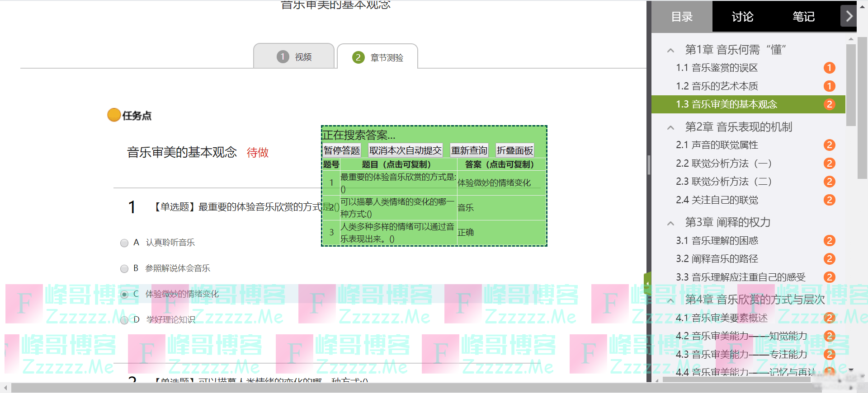
Task: Select radio option D 学好理论知识
Action: (x=124, y=320)
